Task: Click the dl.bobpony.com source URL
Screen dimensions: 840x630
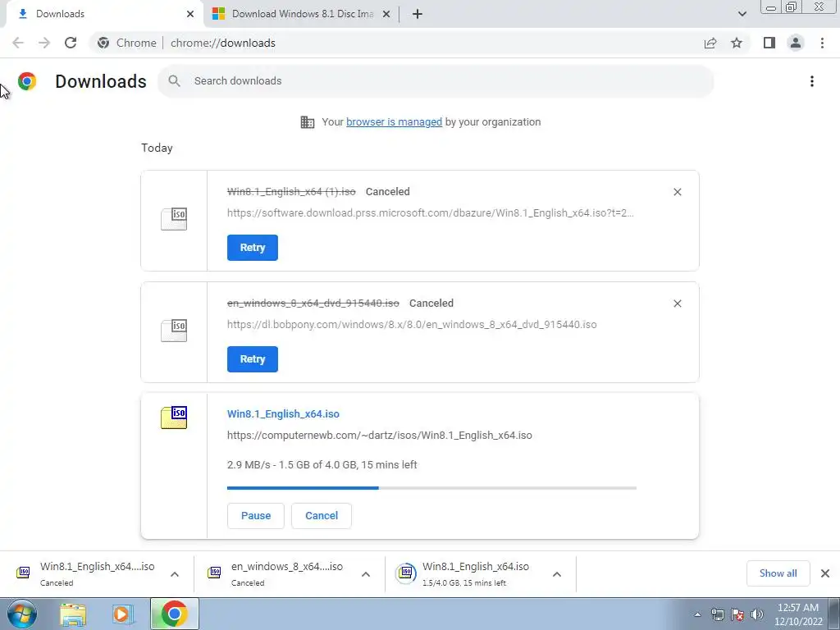Action: point(412,325)
